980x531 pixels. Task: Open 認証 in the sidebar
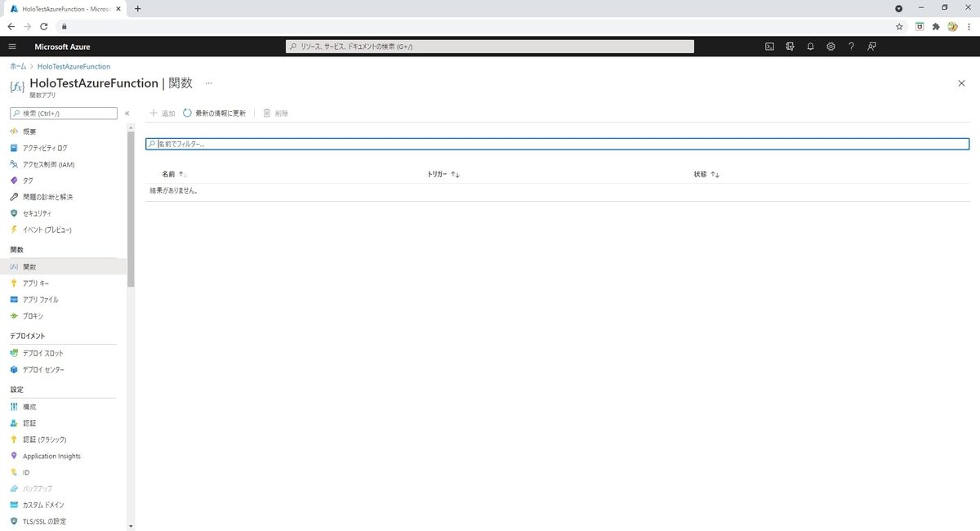pos(29,423)
